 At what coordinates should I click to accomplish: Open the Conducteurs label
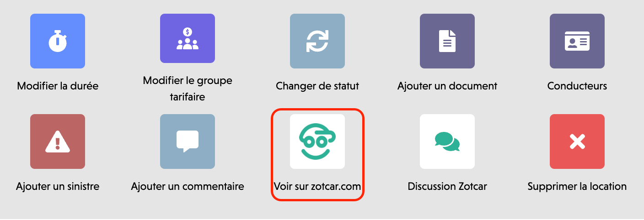(577, 86)
